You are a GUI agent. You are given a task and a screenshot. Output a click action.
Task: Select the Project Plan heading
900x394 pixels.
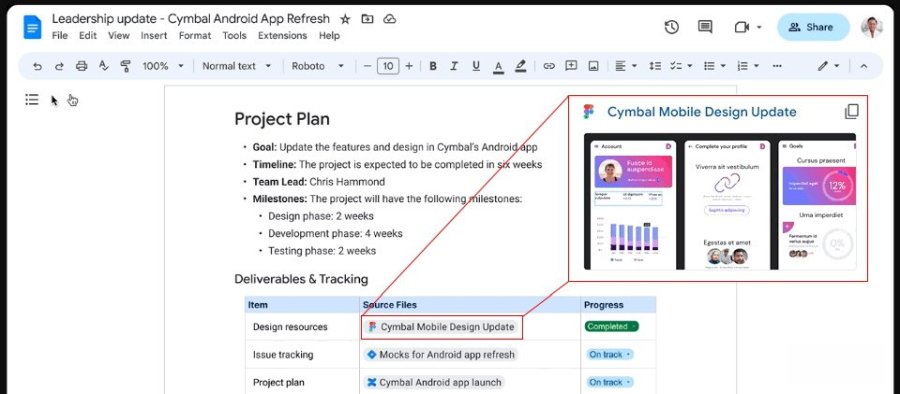[x=282, y=119]
